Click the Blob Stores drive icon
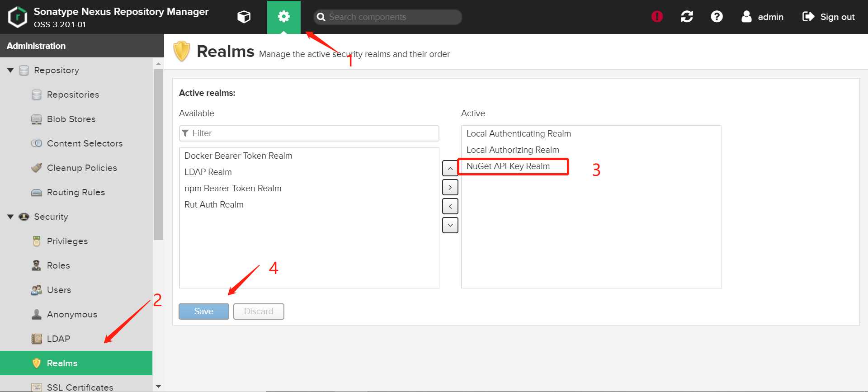Viewport: 868px width, 392px height. tap(37, 119)
